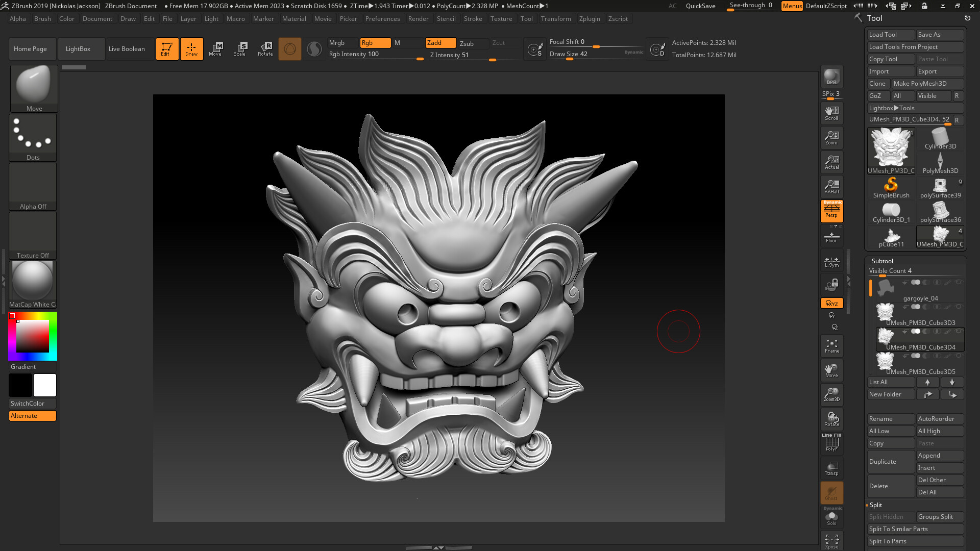This screenshot has height=551, width=980.
Task: Toggle the Zadd mode
Action: click(440, 43)
